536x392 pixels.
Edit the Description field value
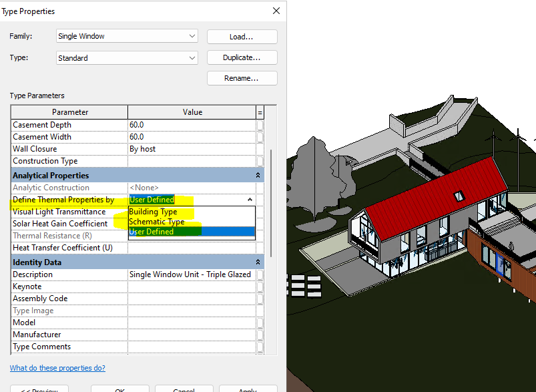pos(190,274)
